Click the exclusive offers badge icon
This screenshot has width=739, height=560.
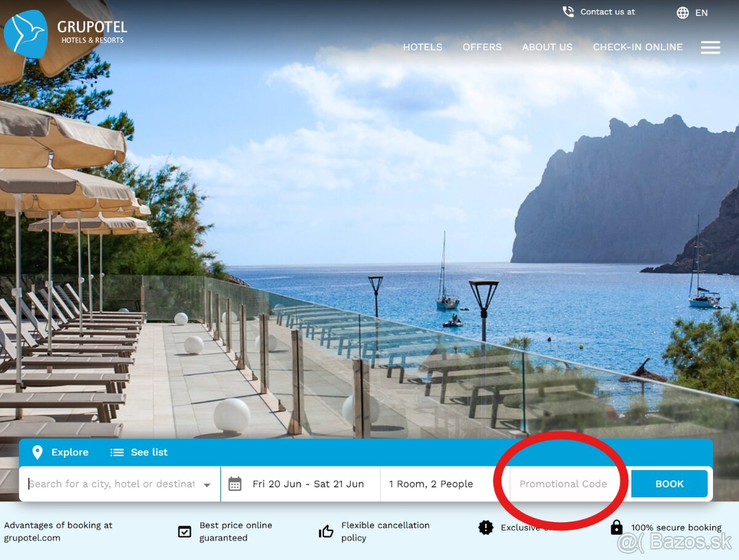click(486, 527)
